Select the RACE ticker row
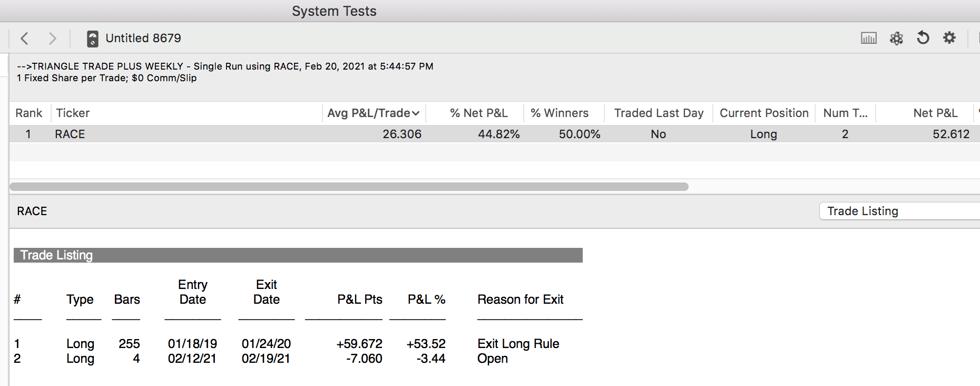 tap(494, 134)
